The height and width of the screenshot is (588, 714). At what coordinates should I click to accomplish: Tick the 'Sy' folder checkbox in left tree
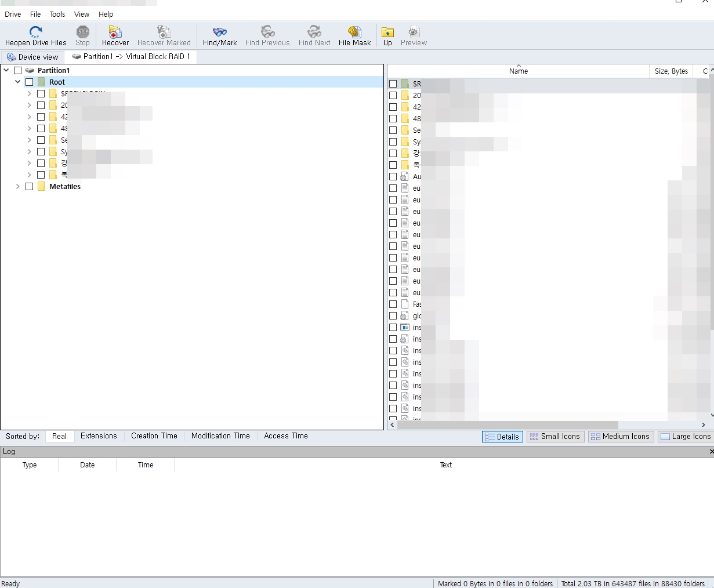[41, 151]
